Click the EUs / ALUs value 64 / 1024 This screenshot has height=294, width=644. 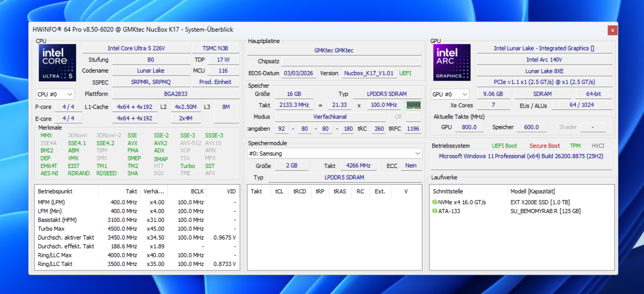582,105
